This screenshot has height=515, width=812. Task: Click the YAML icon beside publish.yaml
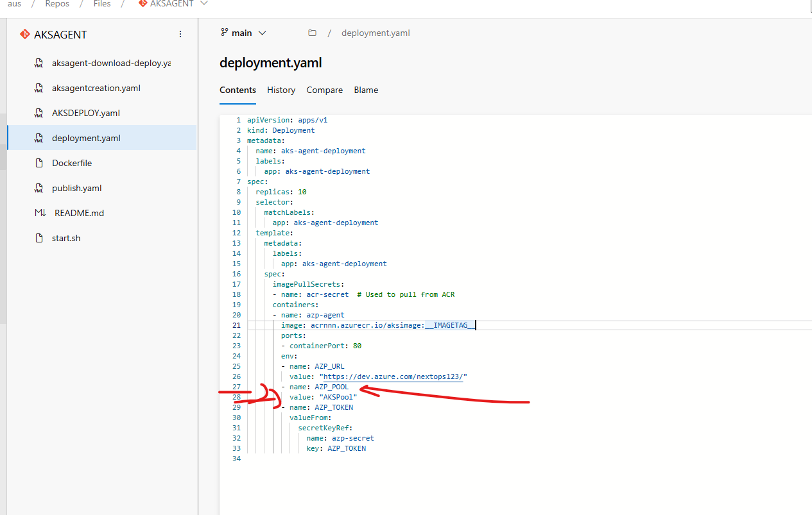pos(39,188)
